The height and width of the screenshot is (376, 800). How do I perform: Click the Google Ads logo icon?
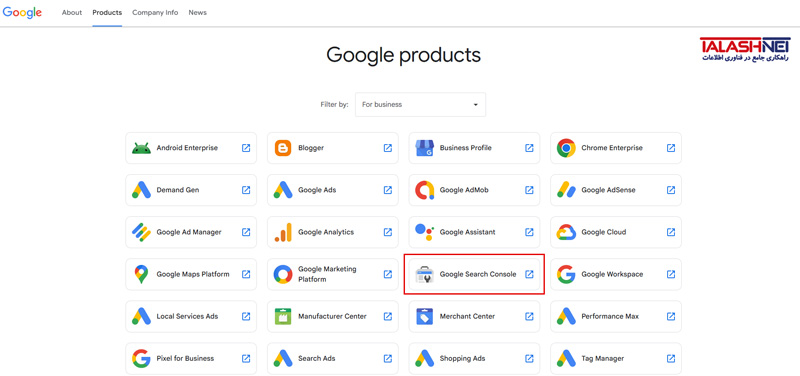point(283,190)
